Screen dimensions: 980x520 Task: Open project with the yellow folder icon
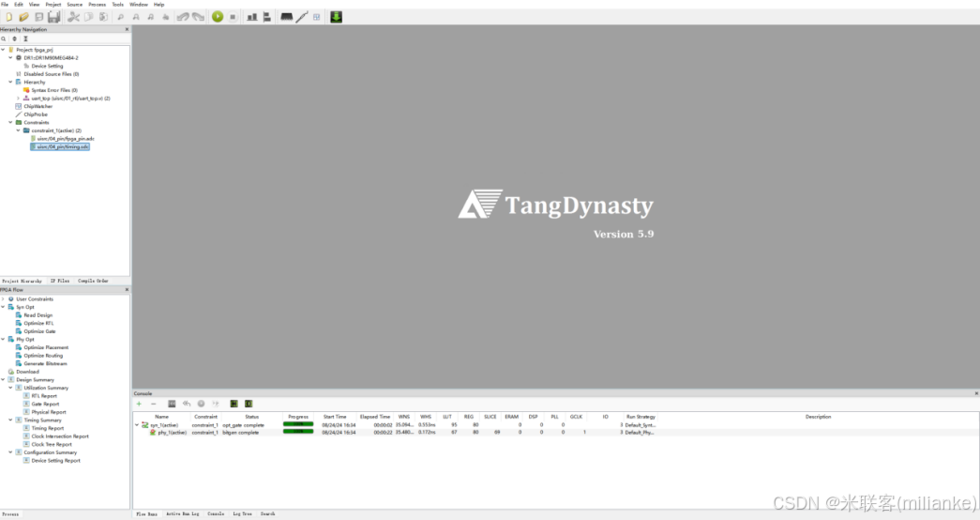coord(23,17)
